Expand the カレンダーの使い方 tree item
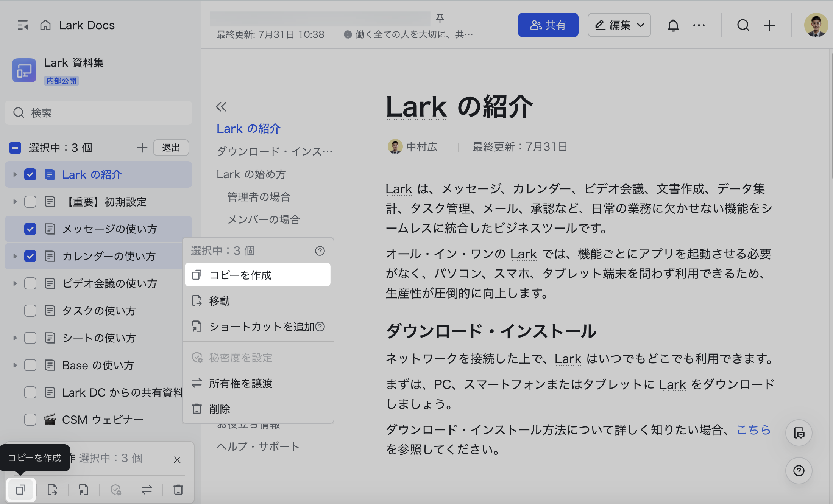The image size is (833, 504). [15, 256]
